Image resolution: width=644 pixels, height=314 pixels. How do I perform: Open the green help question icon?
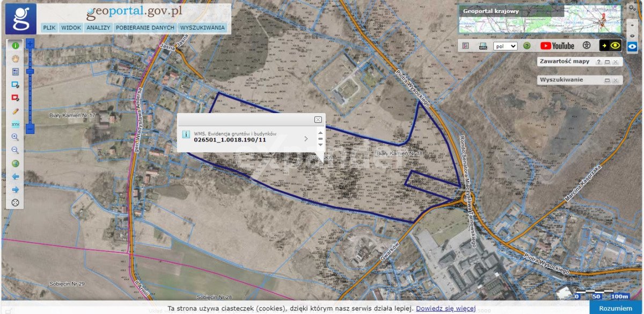pos(527,46)
